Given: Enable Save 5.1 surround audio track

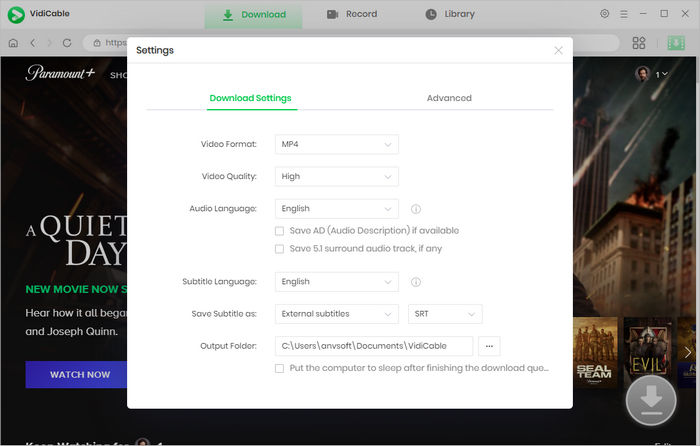Looking at the screenshot, I should pos(279,249).
